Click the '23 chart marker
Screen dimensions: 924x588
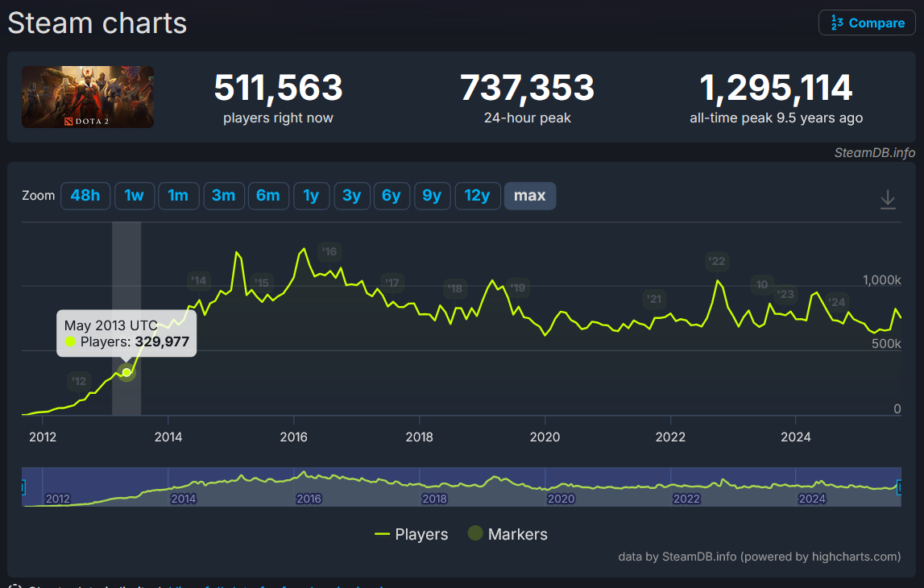tap(785, 293)
